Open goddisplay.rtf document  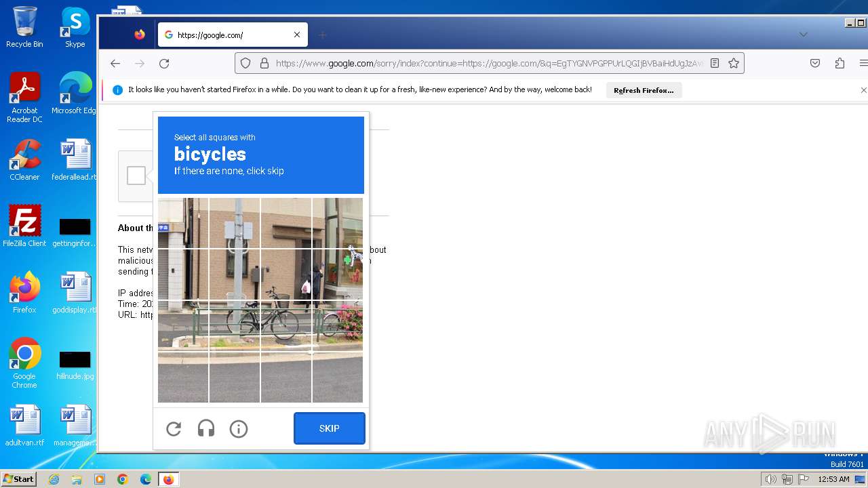(75, 293)
